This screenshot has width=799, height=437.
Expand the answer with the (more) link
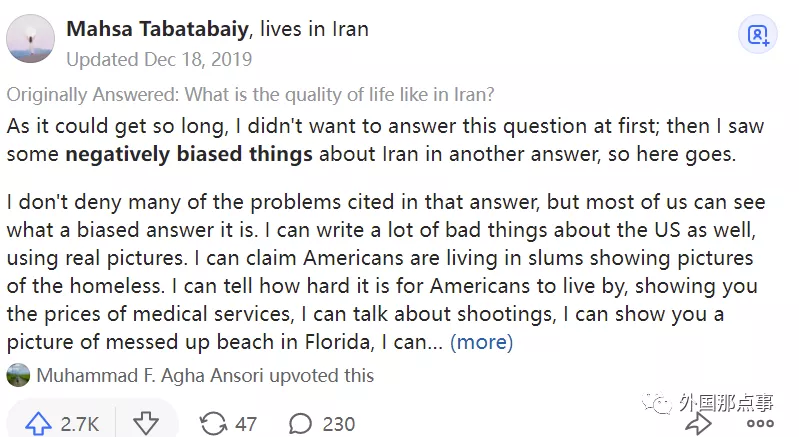tap(481, 342)
